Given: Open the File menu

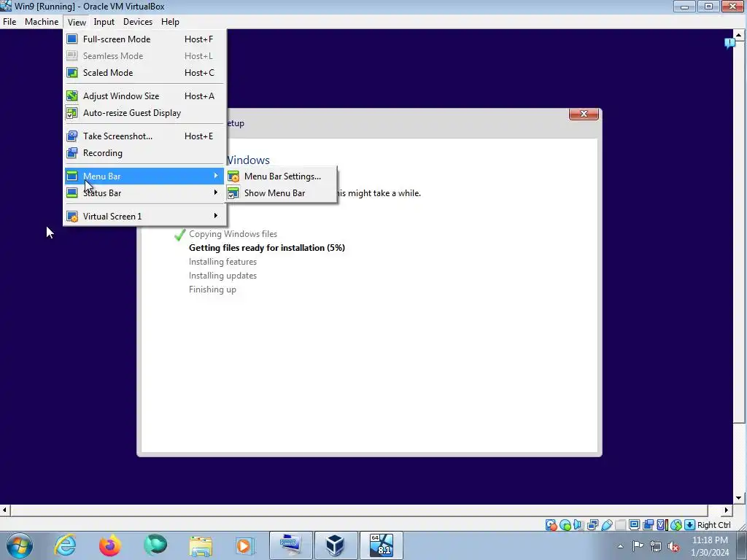Looking at the screenshot, I should coord(9,22).
